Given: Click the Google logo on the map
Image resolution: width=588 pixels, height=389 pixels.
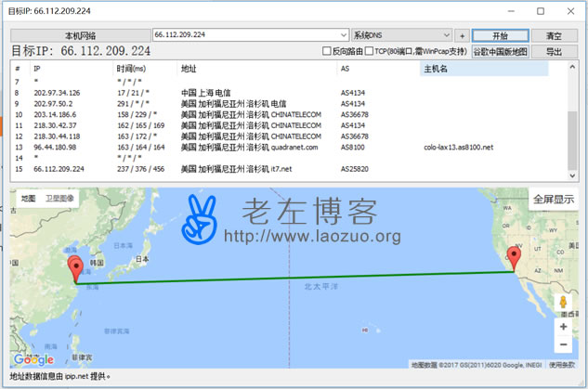Looking at the screenshot, I should 33,359.
